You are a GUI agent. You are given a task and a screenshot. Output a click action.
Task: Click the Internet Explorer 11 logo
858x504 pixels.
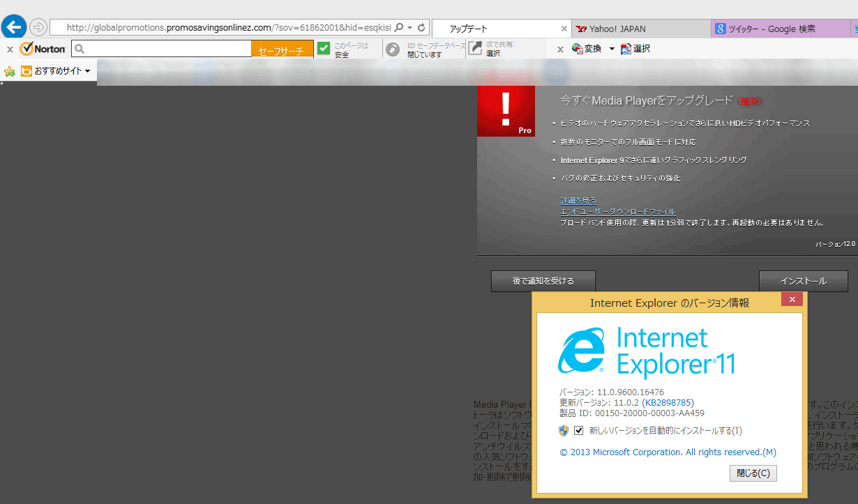pyautogui.click(x=647, y=353)
